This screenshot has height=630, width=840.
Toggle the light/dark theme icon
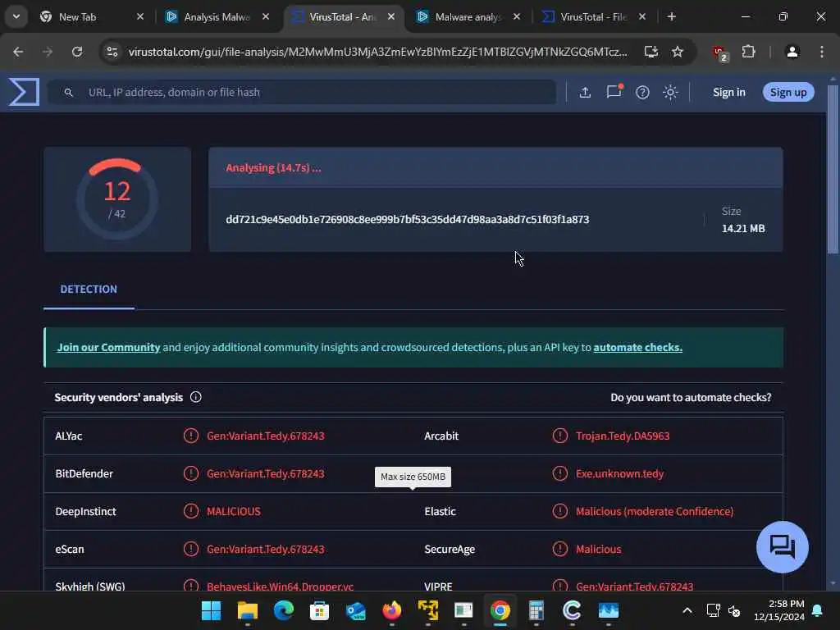click(x=670, y=92)
